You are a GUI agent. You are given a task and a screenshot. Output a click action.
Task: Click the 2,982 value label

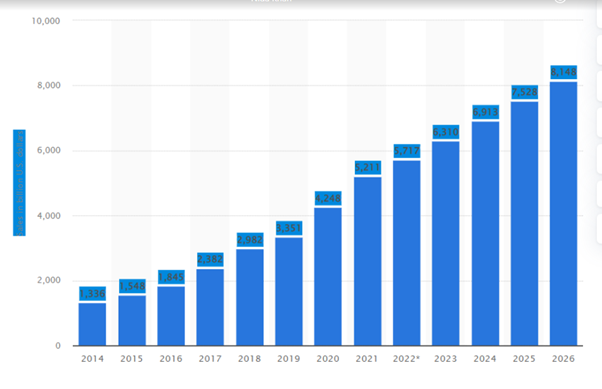coord(250,240)
